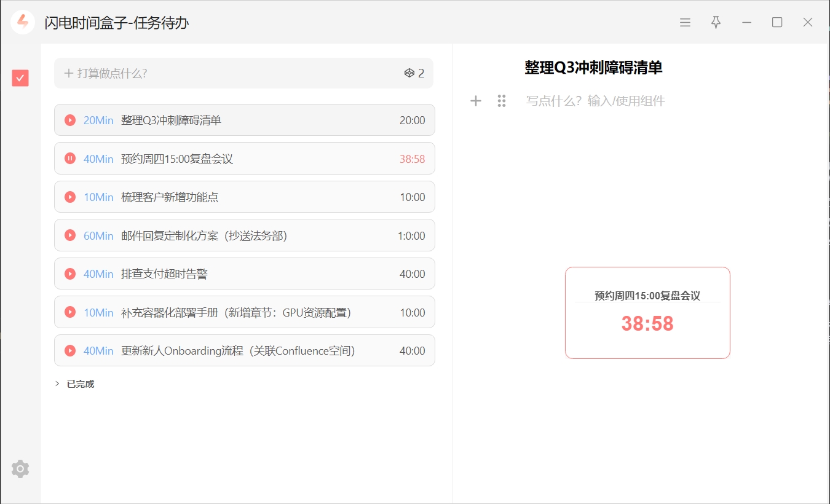
Task: Start timer for 整理Q3冲刺障碍清单
Action: [70, 120]
